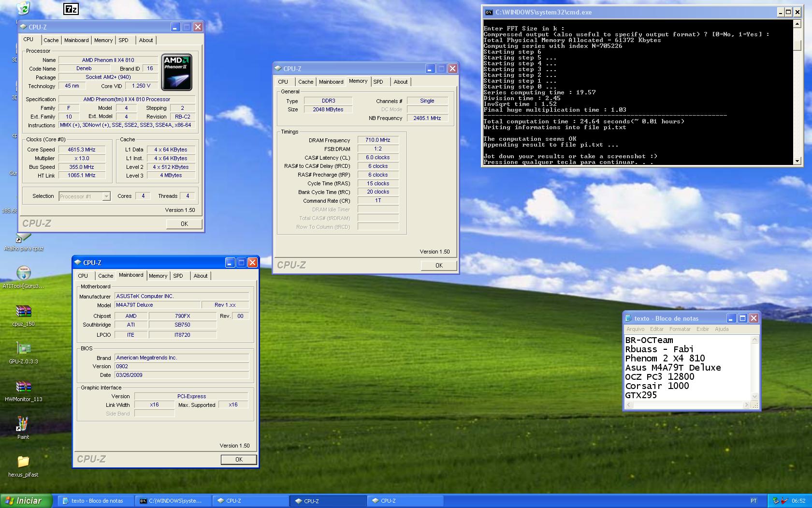Click cmd.exe scrollbar down arrow
The height and width of the screenshot is (508, 812).
point(797,161)
